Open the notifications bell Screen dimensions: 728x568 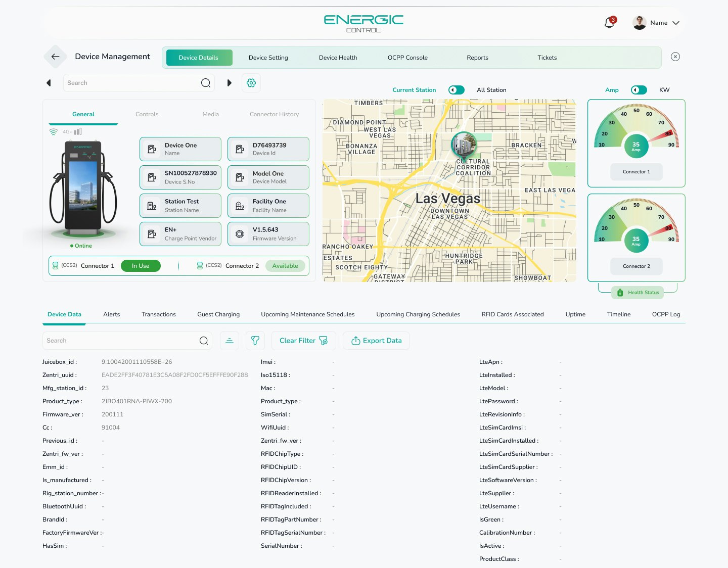[x=610, y=23]
